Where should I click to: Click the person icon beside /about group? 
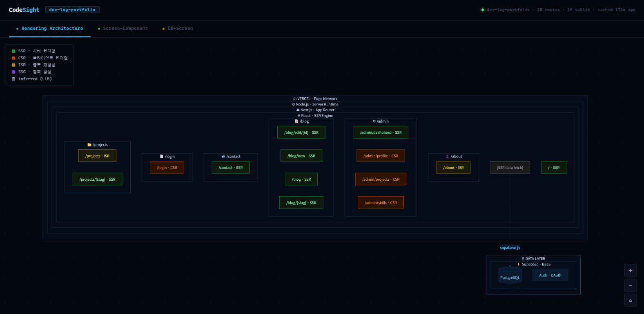pyautogui.click(x=448, y=157)
